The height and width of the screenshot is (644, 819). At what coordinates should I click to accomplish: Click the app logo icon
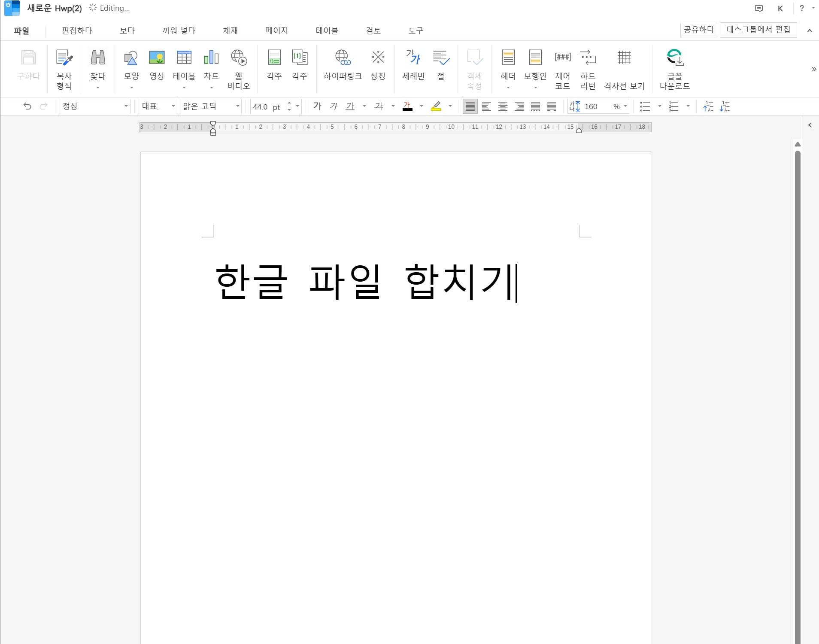[12, 8]
